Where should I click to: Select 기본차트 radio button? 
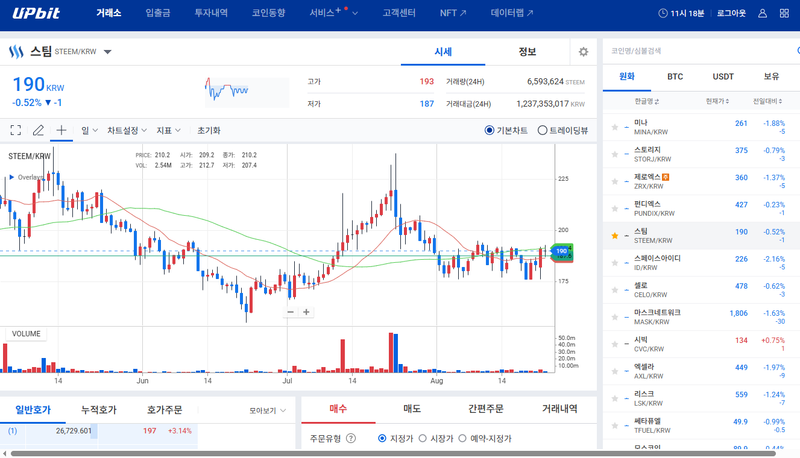click(489, 130)
